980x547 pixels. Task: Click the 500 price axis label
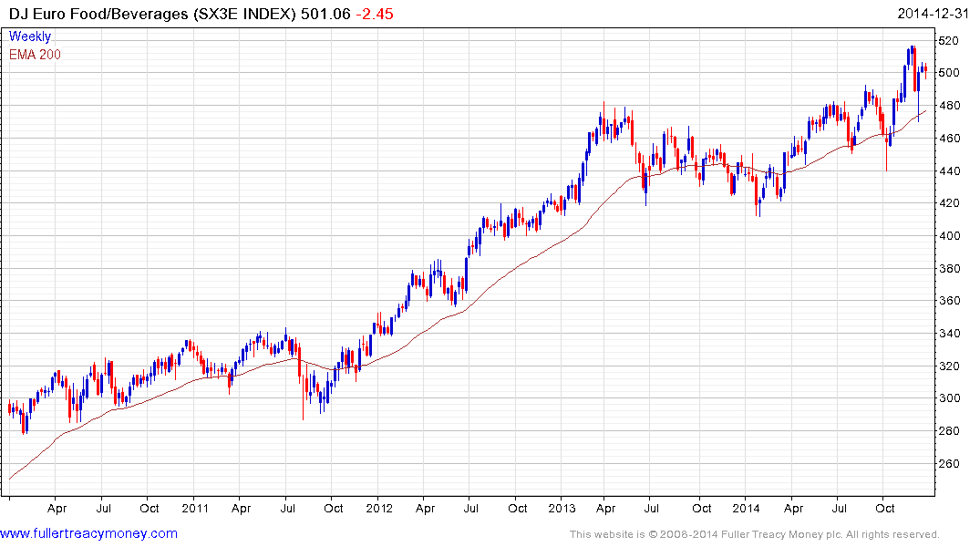[948, 73]
